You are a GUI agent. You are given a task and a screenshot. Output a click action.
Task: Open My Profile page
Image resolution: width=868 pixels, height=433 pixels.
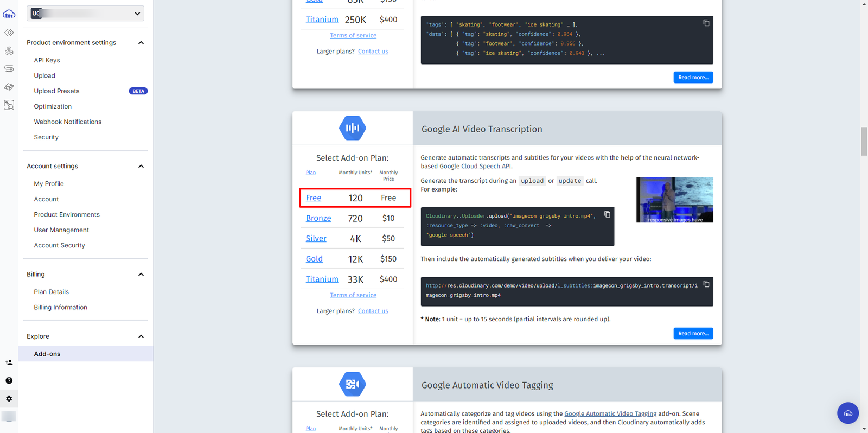[49, 184]
